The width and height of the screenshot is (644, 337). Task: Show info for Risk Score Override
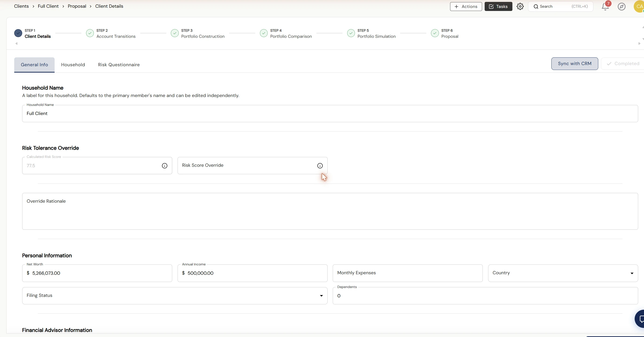click(320, 166)
